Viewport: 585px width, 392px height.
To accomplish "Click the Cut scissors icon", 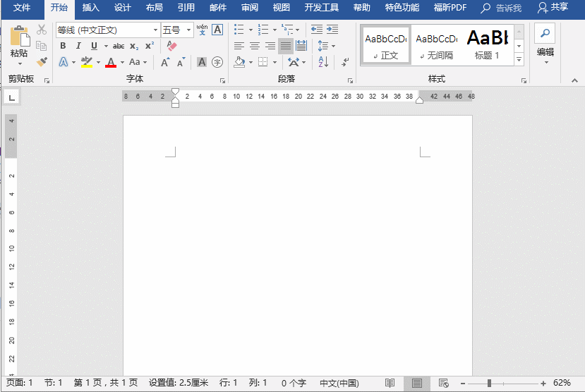I will click(x=42, y=30).
